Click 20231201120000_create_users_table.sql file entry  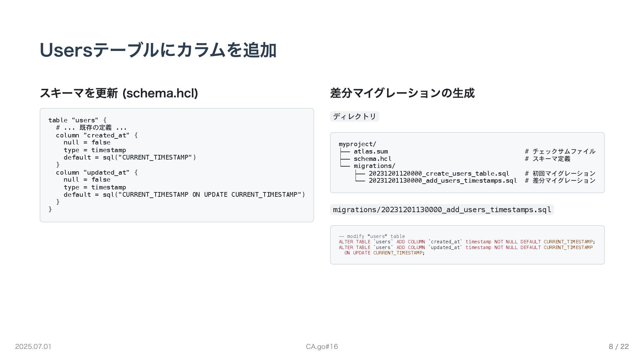tap(439, 174)
